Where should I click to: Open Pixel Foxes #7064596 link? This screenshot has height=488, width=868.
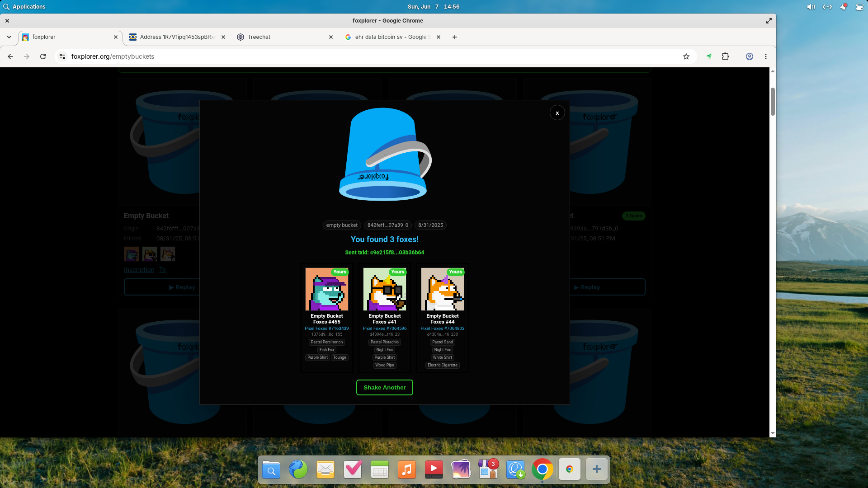(x=384, y=328)
